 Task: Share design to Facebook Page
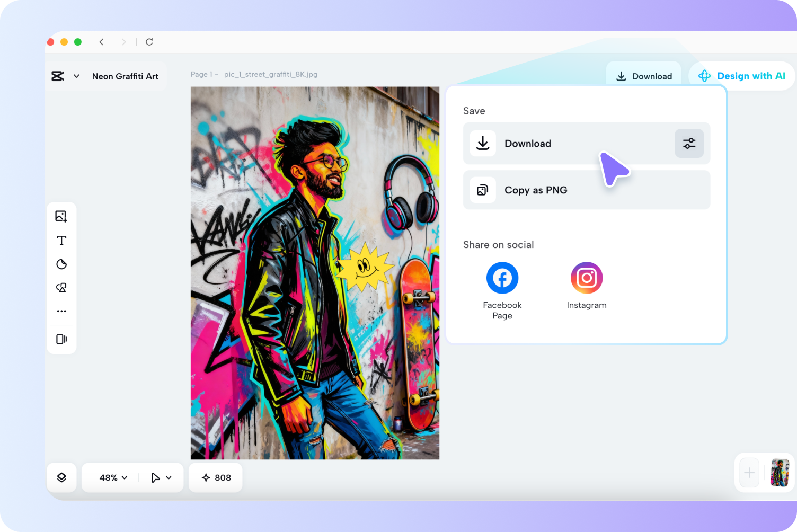[502, 278]
